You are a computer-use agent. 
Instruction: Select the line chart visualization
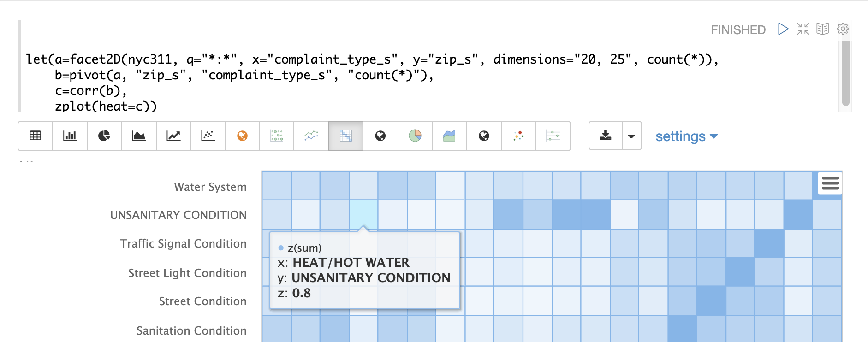click(173, 136)
